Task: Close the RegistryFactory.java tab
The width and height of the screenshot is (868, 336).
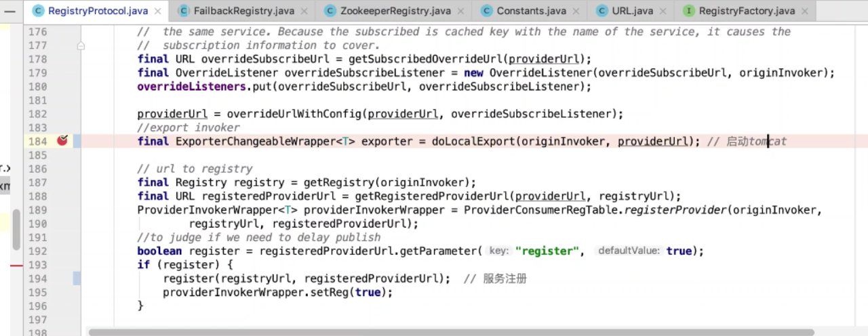Action: (804, 11)
